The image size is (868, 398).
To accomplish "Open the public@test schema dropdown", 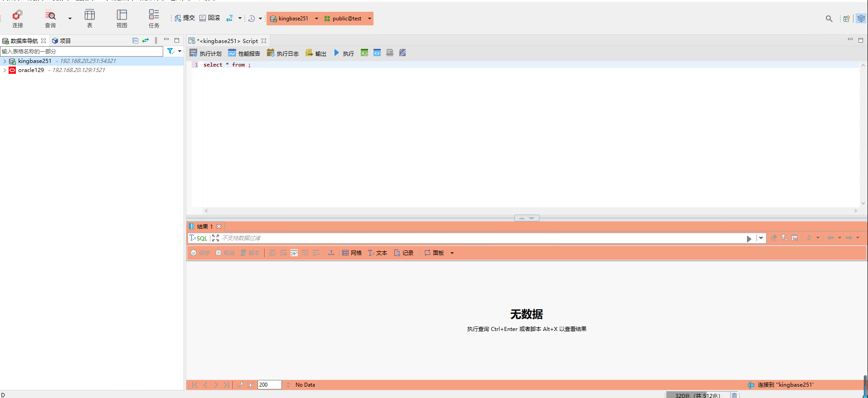I will (369, 19).
